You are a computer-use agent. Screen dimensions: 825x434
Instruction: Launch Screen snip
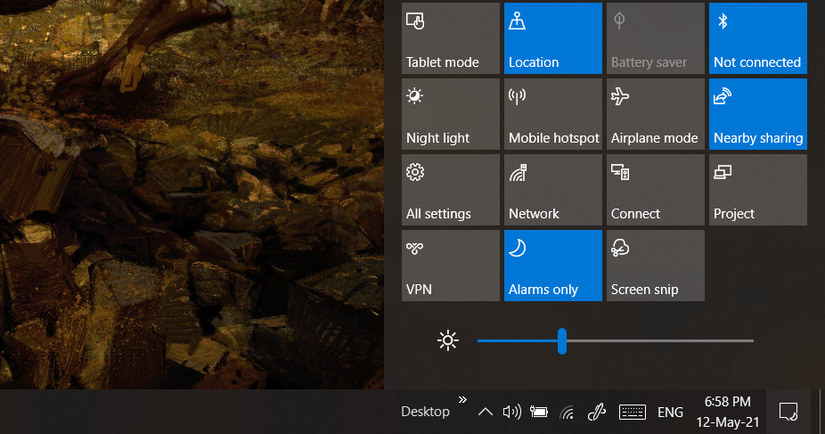coord(655,266)
